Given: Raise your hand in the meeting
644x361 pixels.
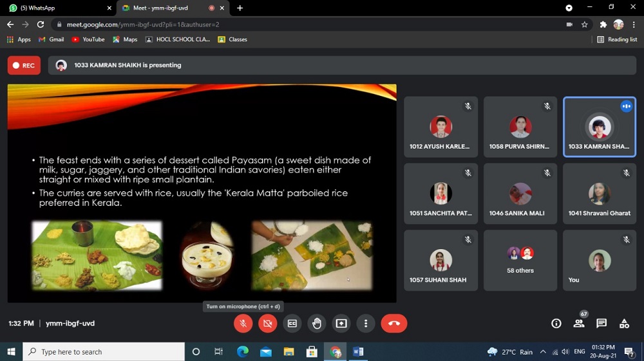Looking at the screenshot, I should coord(316,323).
